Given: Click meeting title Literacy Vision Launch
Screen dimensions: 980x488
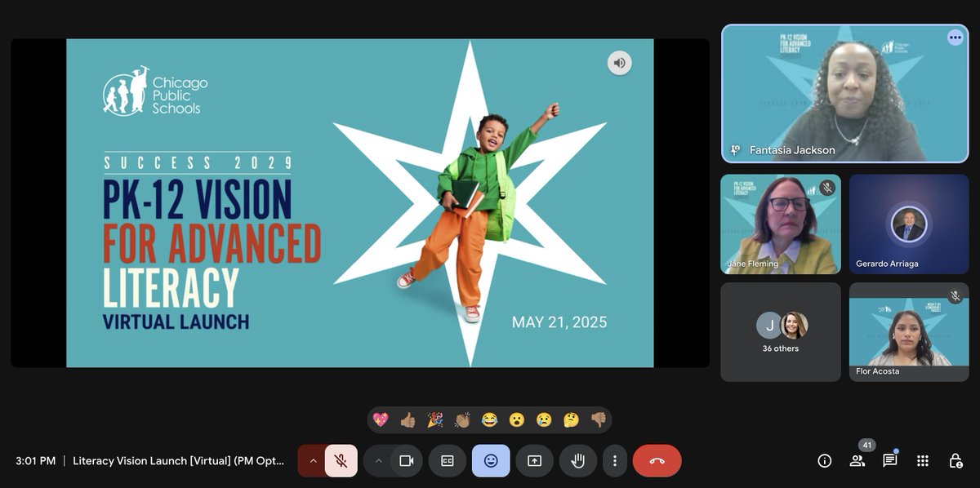Looking at the screenshot, I should pyautogui.click(x=178, y=461).
